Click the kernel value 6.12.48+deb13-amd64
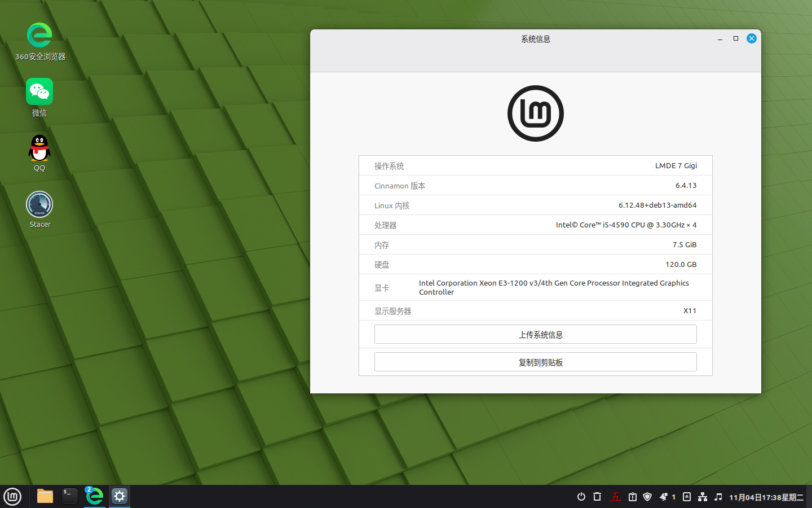The image size is (812, 508). coord(657,205)
